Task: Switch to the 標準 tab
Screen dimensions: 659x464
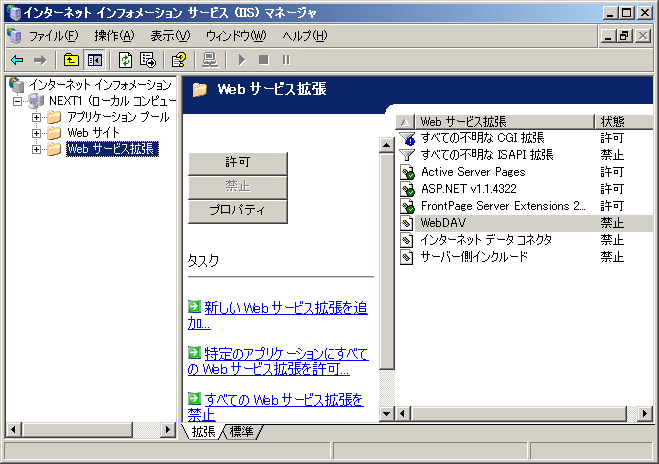Action: (242, 431)
